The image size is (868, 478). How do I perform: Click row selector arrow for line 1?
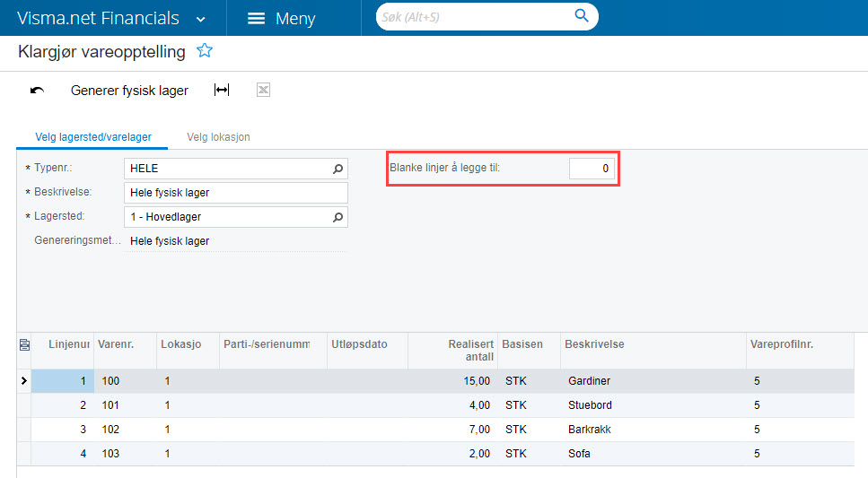[x=24, y=380]
